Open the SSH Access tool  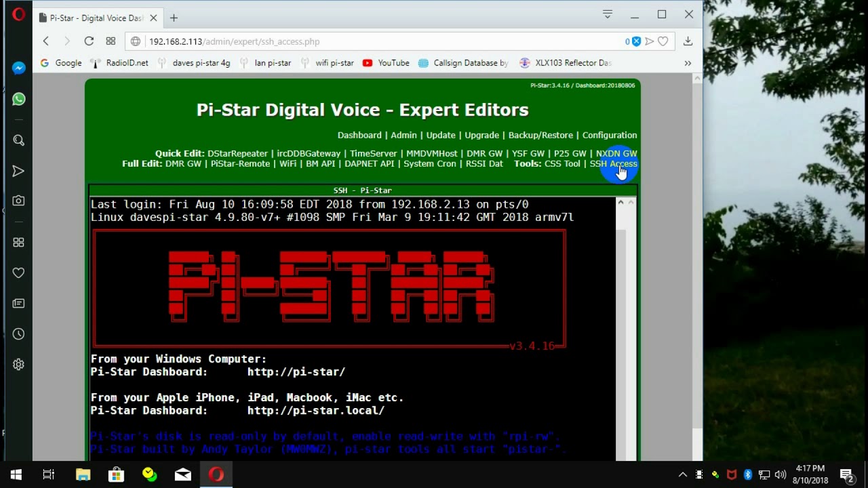(614, 164)
